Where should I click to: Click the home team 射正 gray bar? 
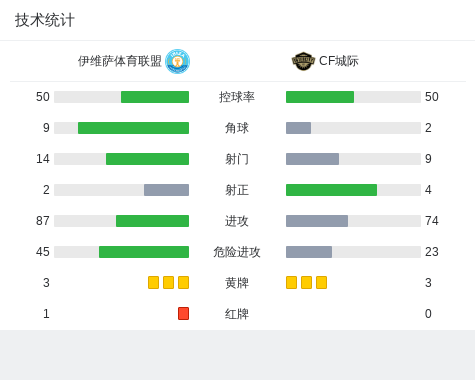pyautogui.click(x=166, y=190)
